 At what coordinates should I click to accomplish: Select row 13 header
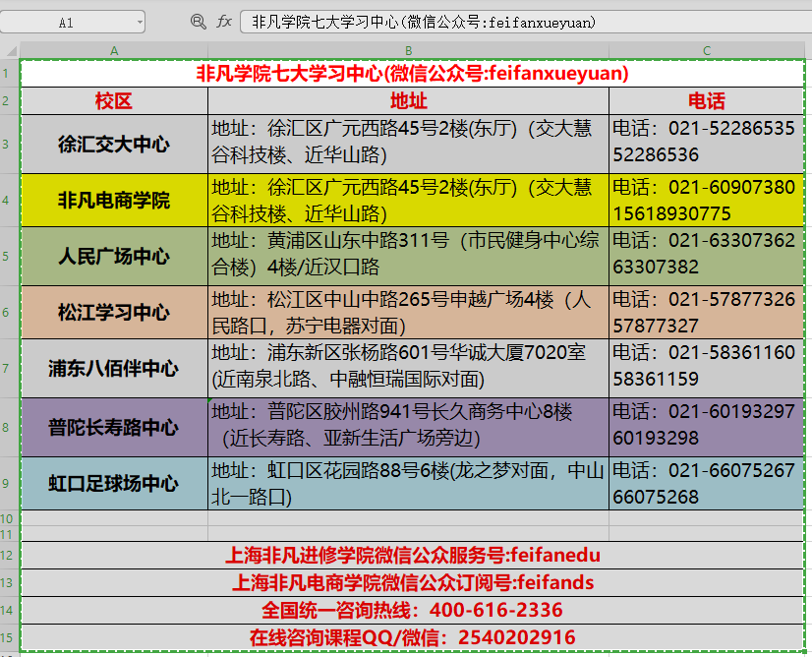tap(9, 582)
